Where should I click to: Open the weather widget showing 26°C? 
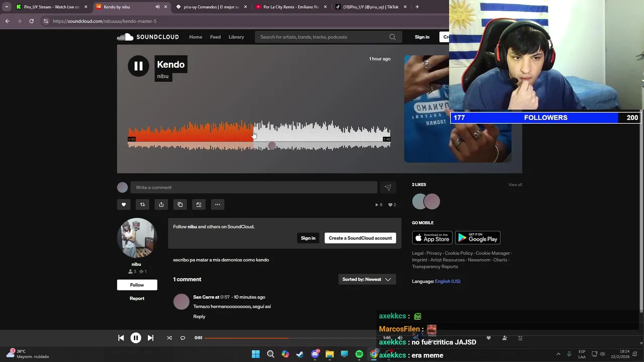click(27, 354)
